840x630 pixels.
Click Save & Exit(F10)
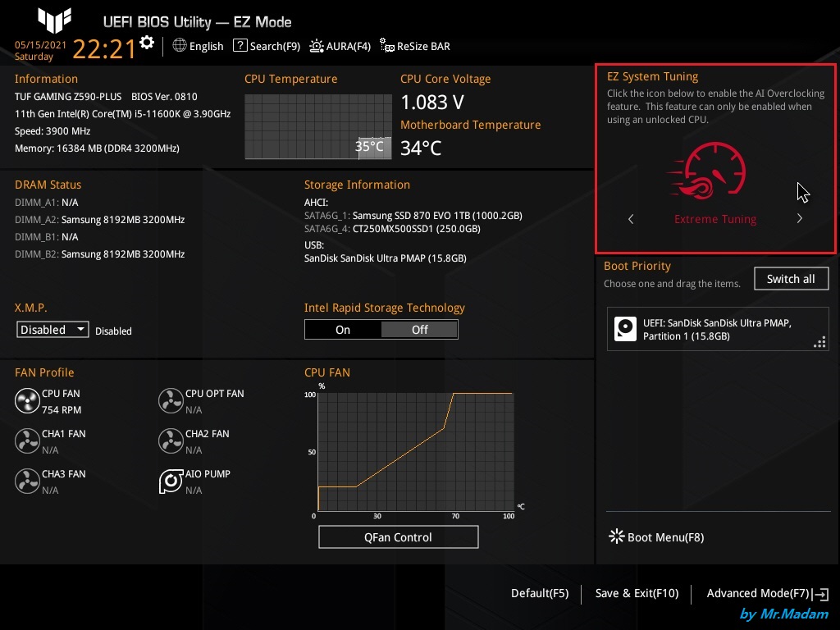[x=637, y=593]
